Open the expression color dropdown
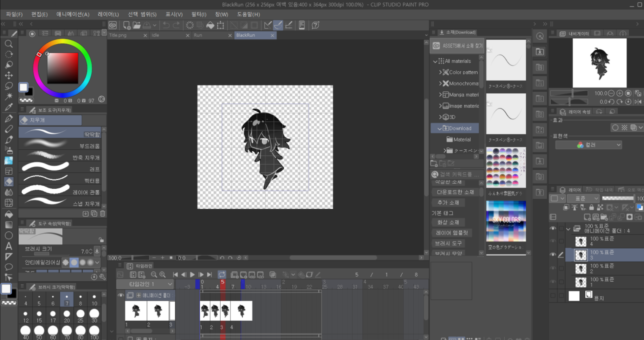The width and height of the screenshot is (644, 340). [x=588, y=145]
